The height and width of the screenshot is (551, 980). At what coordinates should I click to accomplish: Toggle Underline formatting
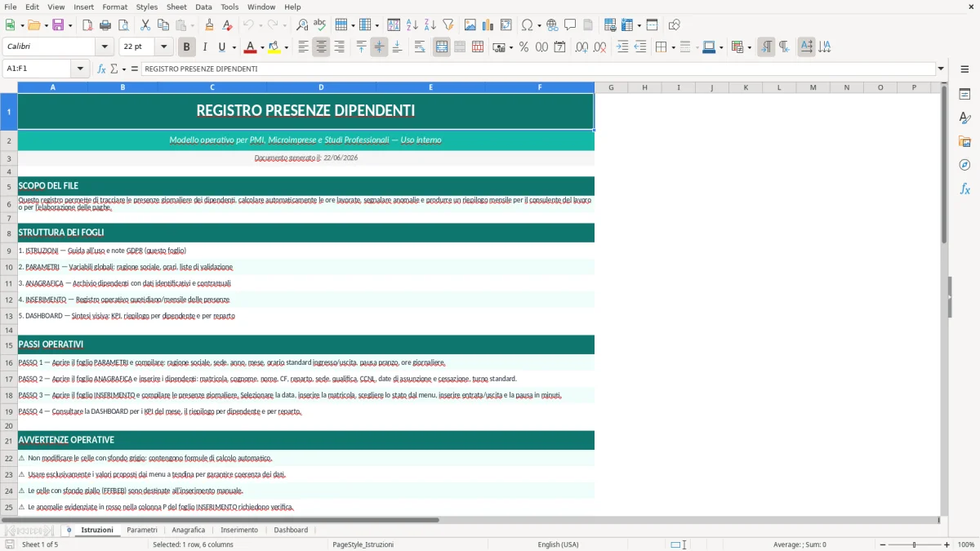[221, 47]
